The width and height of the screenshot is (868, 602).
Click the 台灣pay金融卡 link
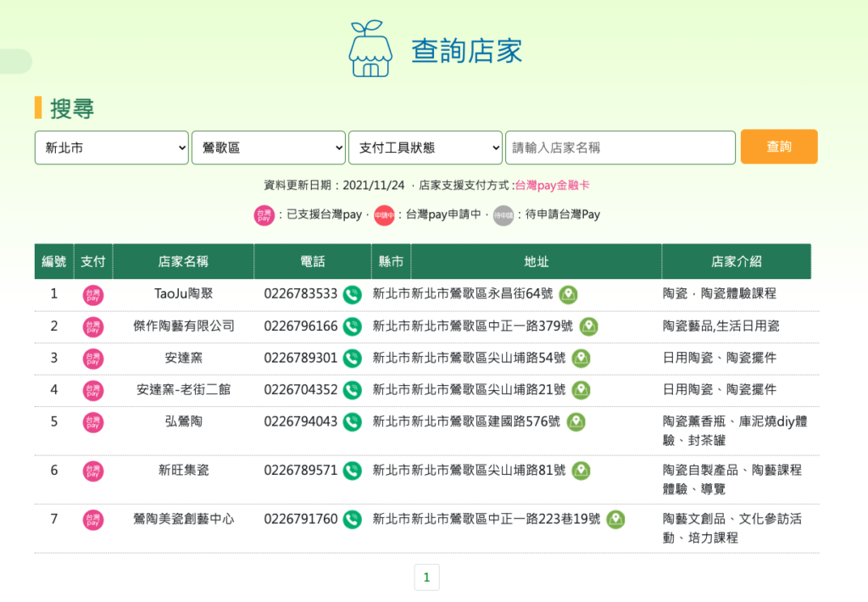click(552, 185)
